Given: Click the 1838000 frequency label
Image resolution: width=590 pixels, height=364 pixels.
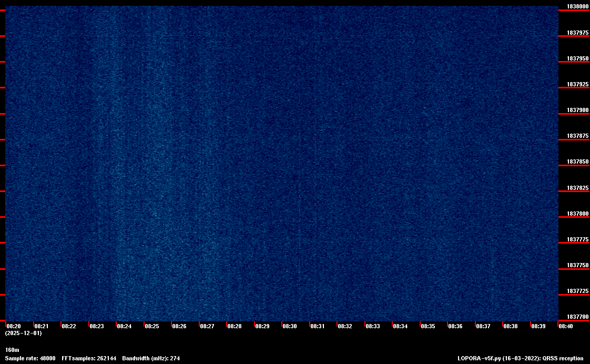Looking at the screenshot, I should pos(577,7).
